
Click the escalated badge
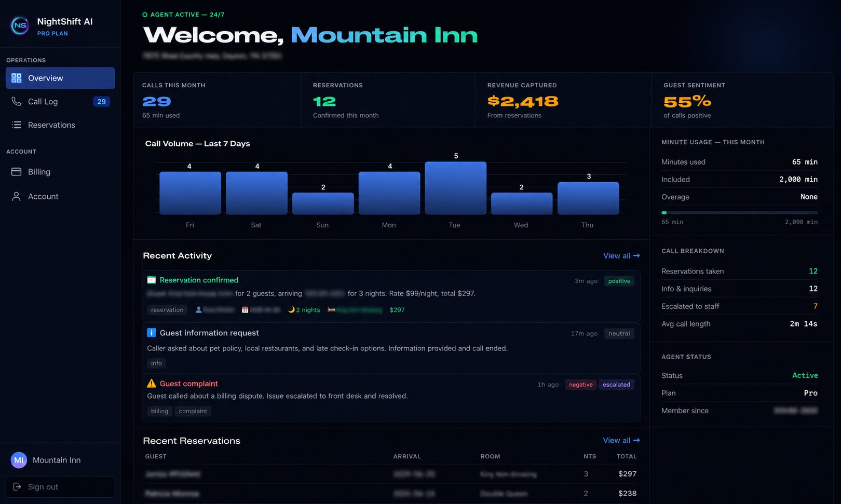(x=616, y=384)
